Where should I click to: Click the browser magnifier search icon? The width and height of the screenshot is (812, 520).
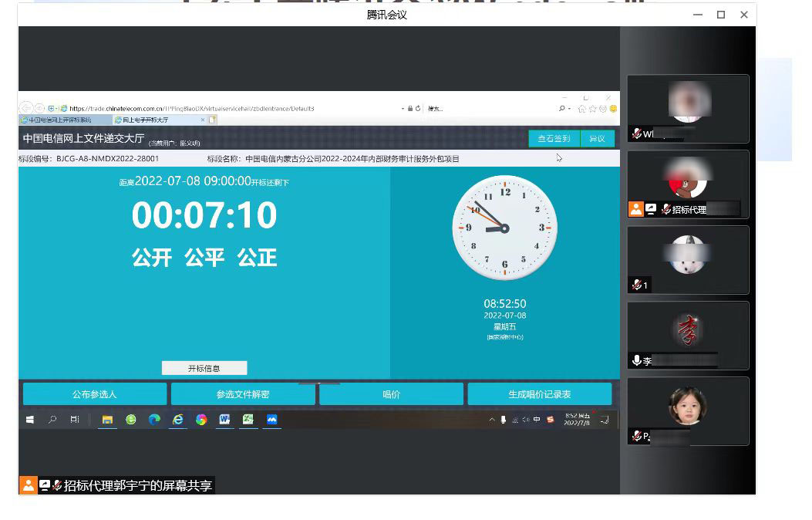[x=562, y=108]
